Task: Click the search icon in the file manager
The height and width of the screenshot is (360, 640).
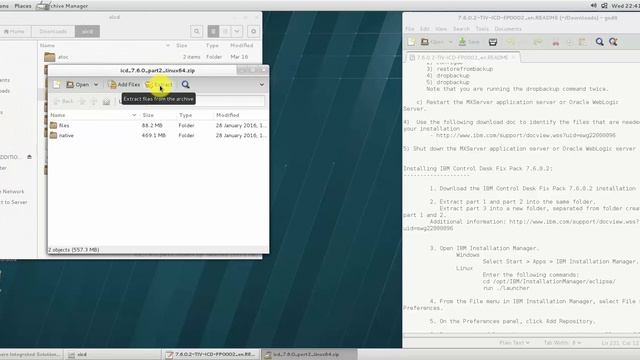Action: (x=197, y=31)
